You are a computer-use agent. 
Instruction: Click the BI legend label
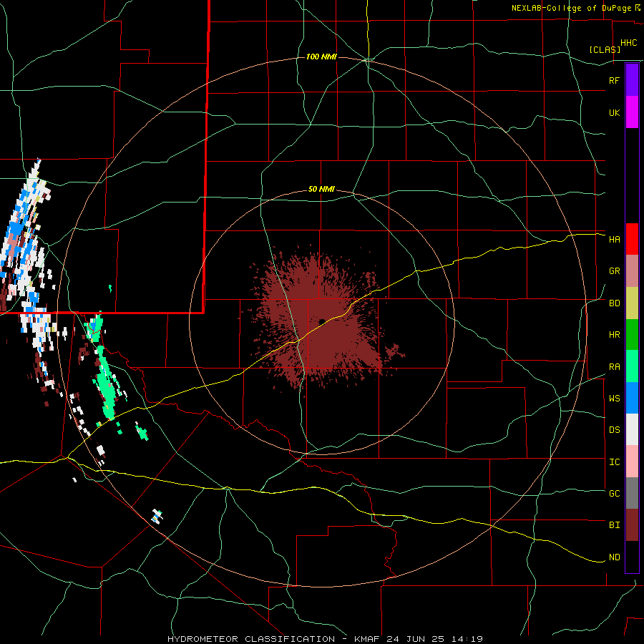(614, 525)
